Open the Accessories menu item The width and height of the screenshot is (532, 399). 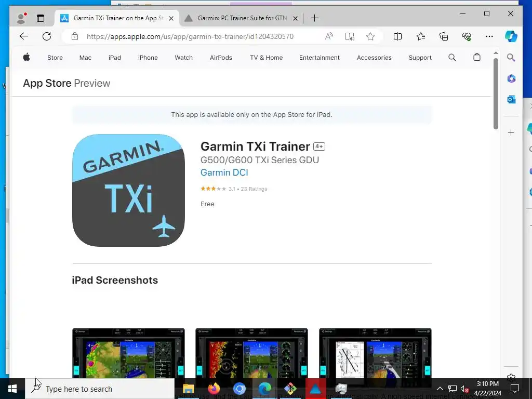pos(374,58)
